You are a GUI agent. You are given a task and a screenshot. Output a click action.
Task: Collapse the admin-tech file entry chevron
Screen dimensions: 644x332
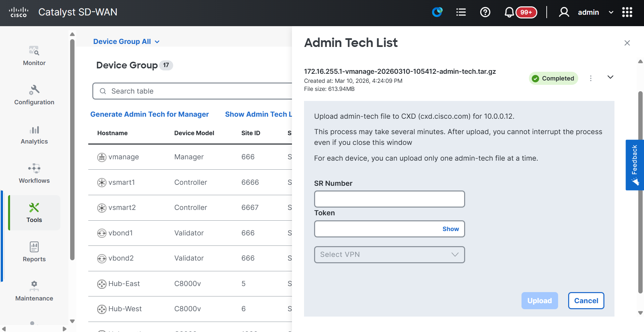610,77
